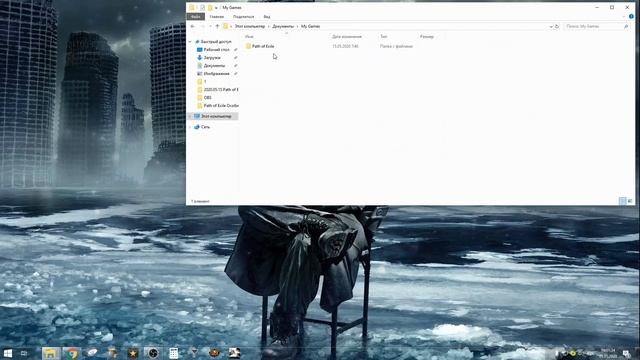
Task: Open Task View on the taskbar
Action: tap(24, 353)
